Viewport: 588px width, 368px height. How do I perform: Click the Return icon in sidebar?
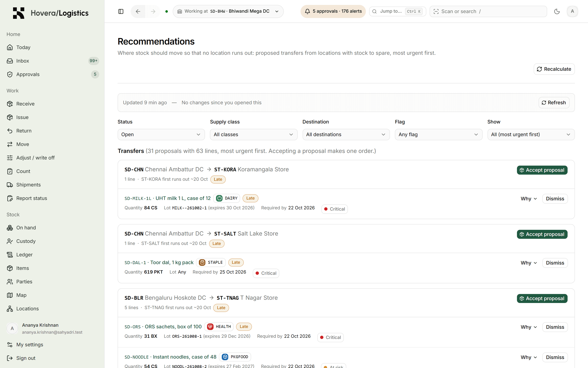10,131
